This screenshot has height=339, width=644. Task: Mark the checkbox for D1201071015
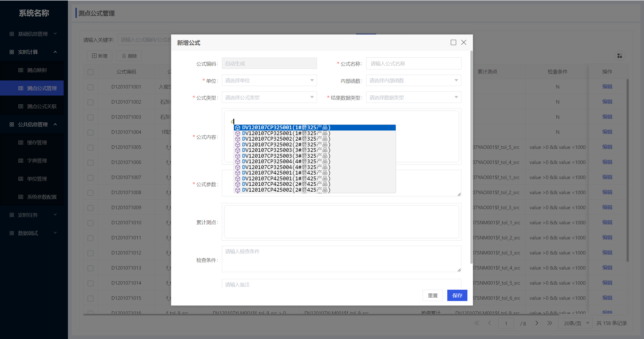click(91, 298)
